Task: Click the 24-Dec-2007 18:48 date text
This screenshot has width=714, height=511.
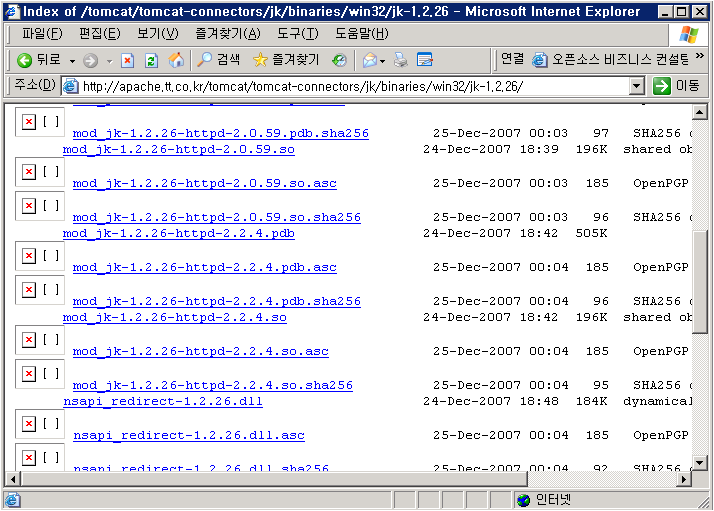Action: pyautogui.click(x=490, y=402)
